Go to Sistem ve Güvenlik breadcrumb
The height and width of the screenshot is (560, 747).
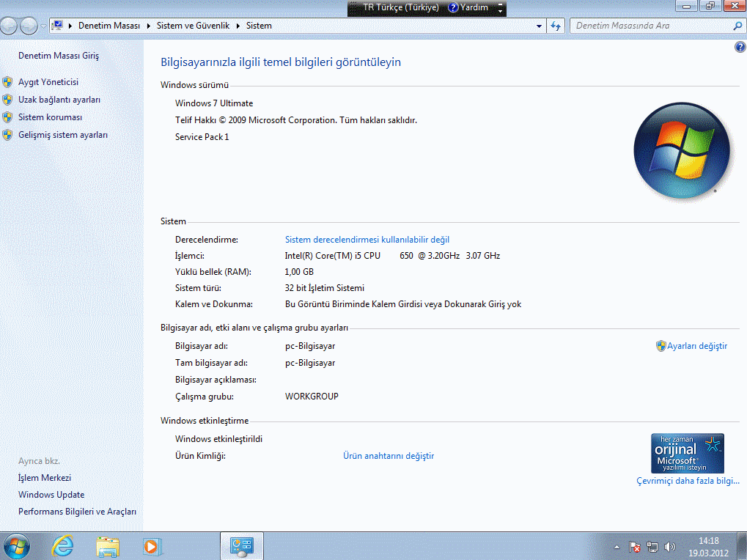click(x=193, y=26)
